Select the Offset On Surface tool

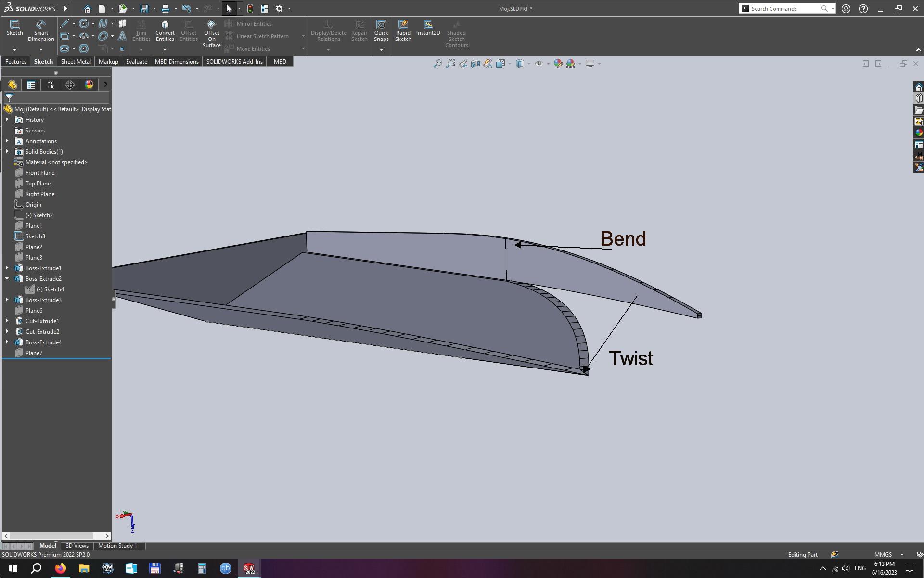pos(211,32)
